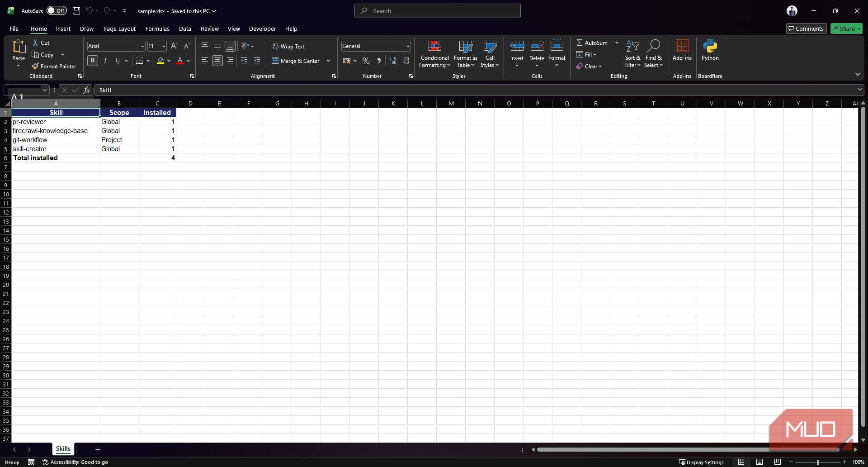Click the Save disk icon
Image resolution: width=868 pixels, height=467 pixels.
tap(76, 11)
